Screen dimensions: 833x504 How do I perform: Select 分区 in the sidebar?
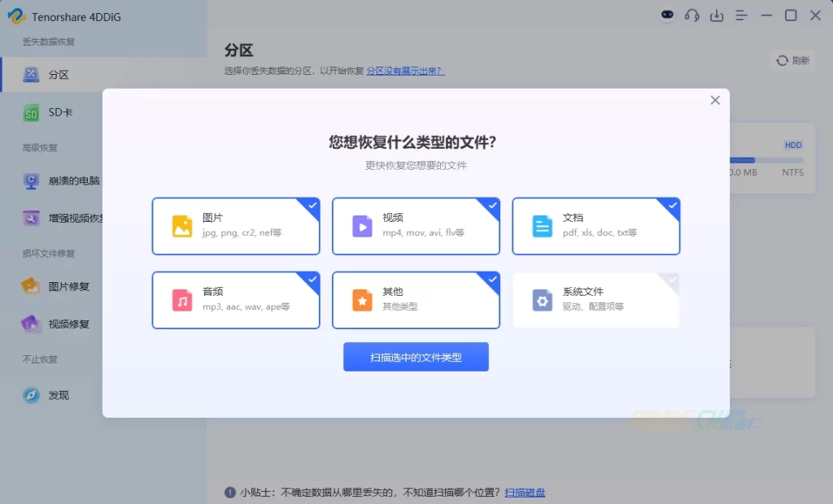59,75
